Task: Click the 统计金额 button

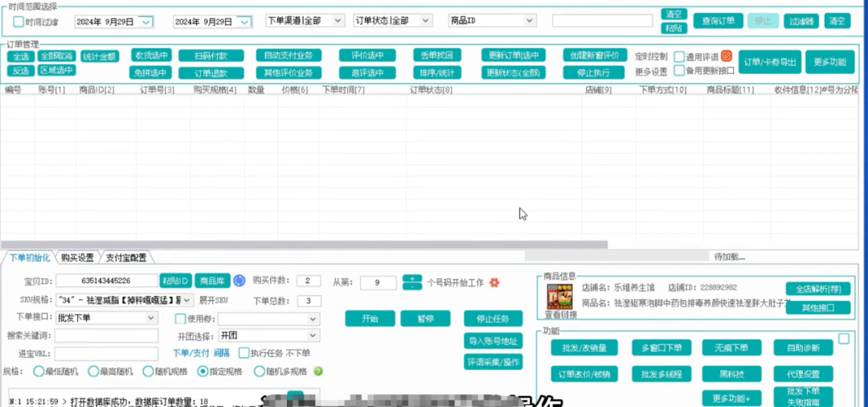Action: [100, 56]
